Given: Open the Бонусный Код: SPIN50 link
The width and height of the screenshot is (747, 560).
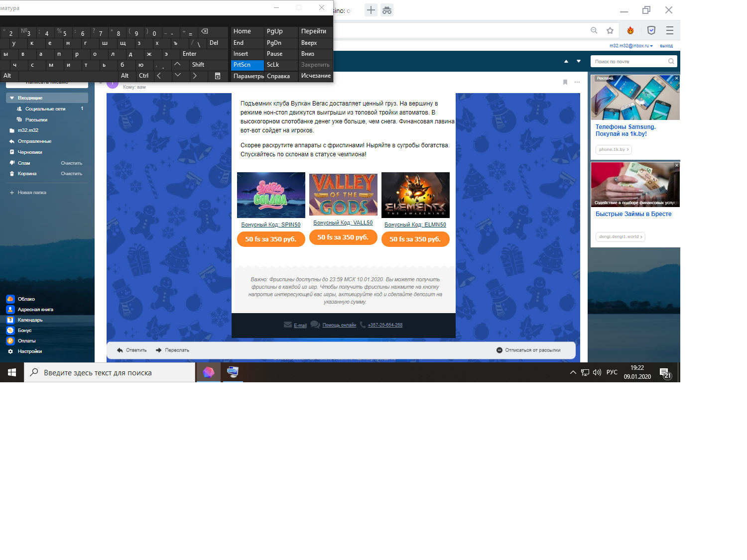Looking at the screenshot, I should coord(271,224).
